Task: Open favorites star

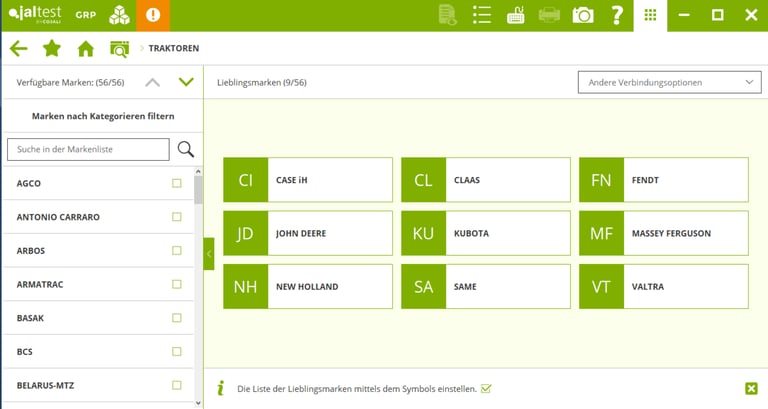Action: (x=52, y=48)
